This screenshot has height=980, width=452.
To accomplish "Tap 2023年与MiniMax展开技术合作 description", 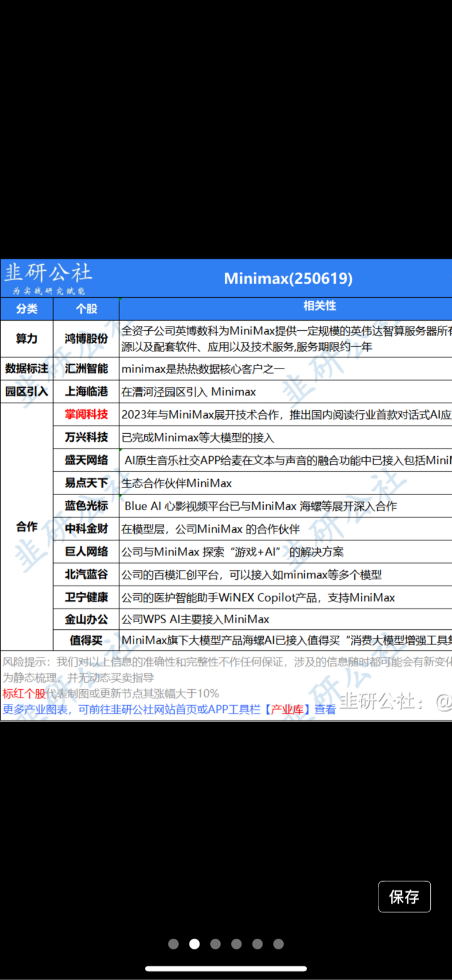I will tap(287, 415).
